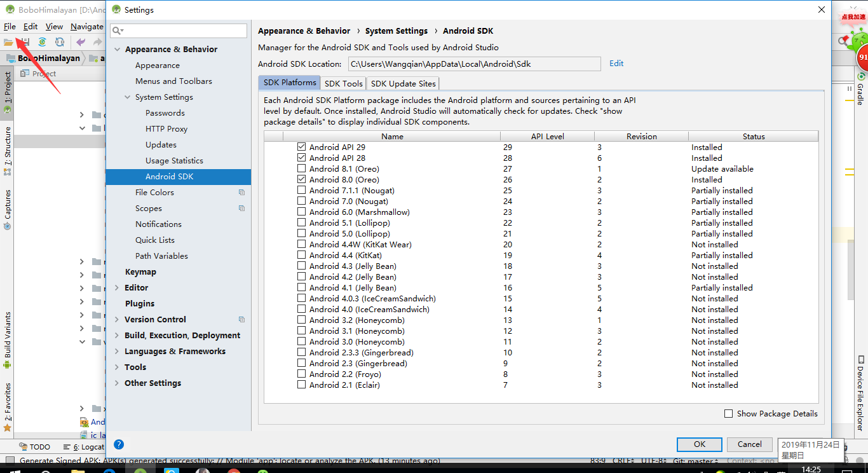Viewport: 868px width, 473px height.
Task: Check the Android 7.1.1 (Nougat) checkbox
Action: click(301, 190)
